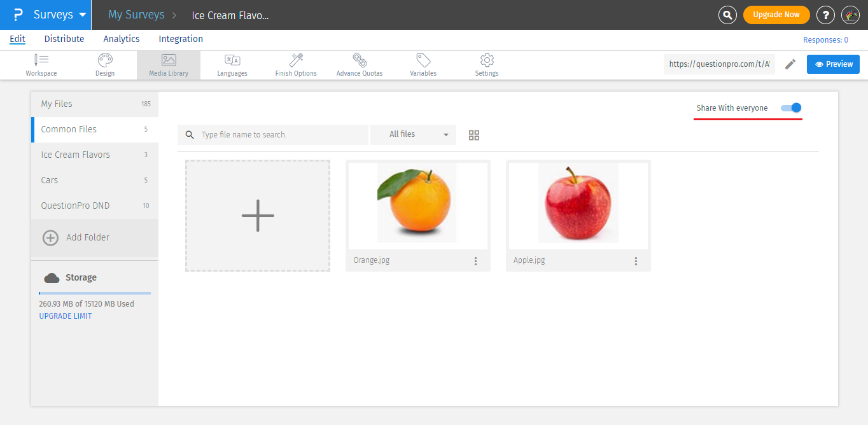Click the storage usage progress bar
Screen dimensions: 868x425
95,293
